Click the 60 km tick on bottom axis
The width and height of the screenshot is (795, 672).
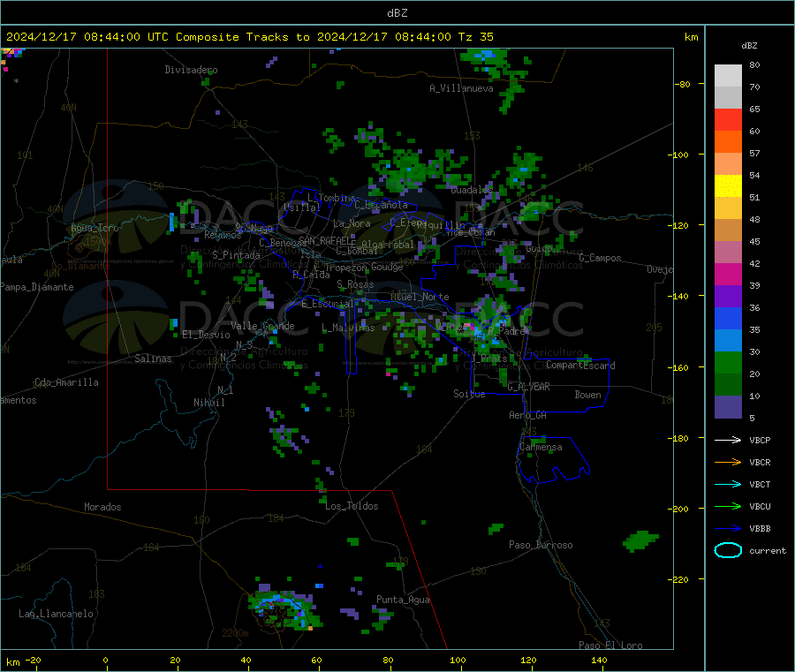click(316, 660)
